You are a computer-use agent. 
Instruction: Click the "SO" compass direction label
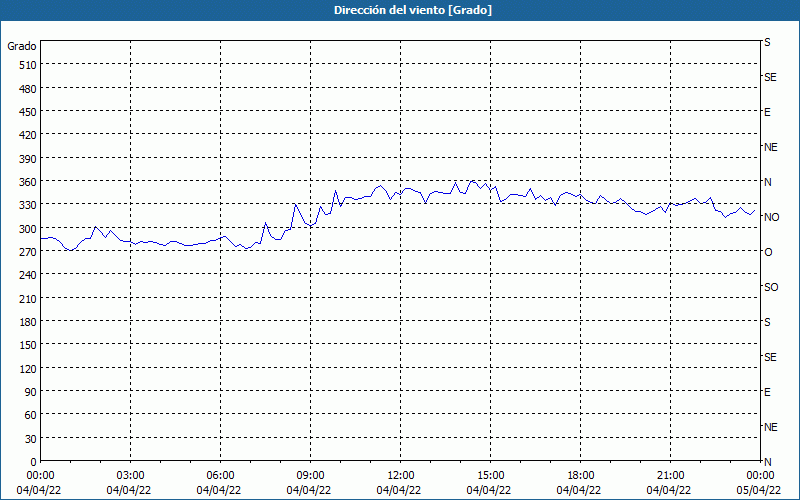coord(771,287)
